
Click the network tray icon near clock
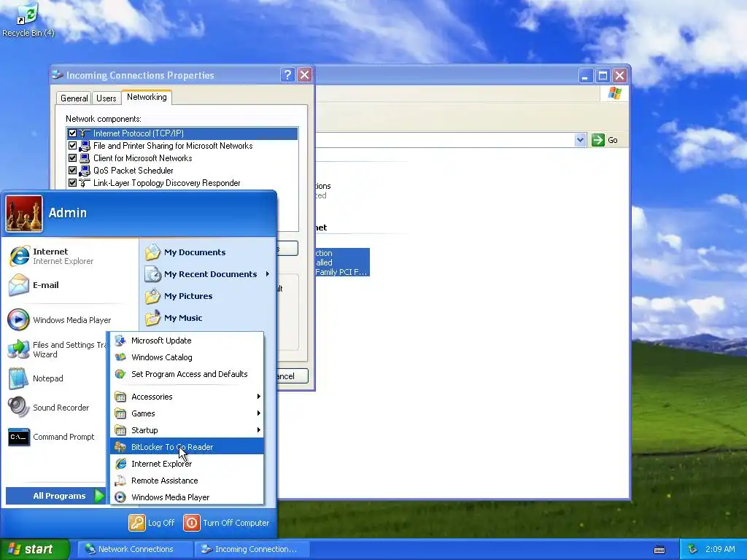[692, 549]
